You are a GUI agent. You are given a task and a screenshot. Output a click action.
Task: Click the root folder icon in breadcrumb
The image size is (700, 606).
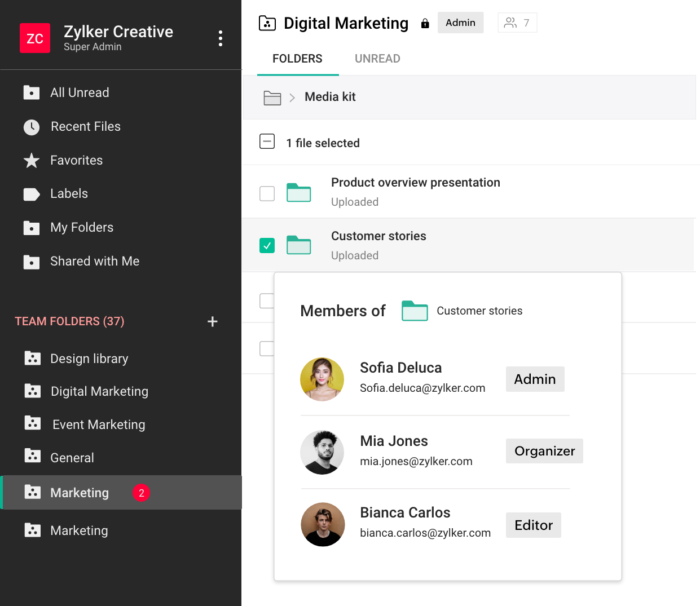(272, 98)
